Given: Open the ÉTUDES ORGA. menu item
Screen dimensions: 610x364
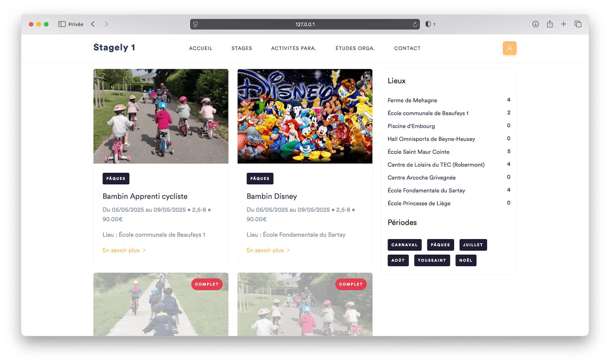Looking at the screenshot, I should coord(355,48).
